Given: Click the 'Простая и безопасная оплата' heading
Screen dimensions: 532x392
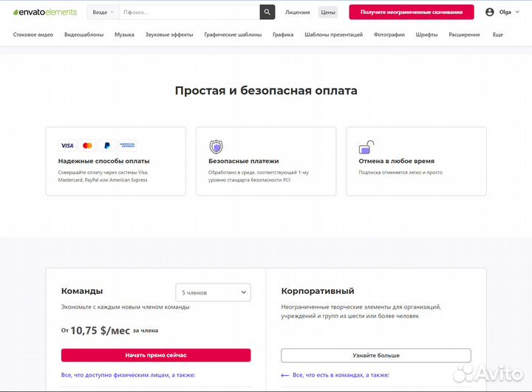Looking at the screenshot, I should tap(266, 91).
